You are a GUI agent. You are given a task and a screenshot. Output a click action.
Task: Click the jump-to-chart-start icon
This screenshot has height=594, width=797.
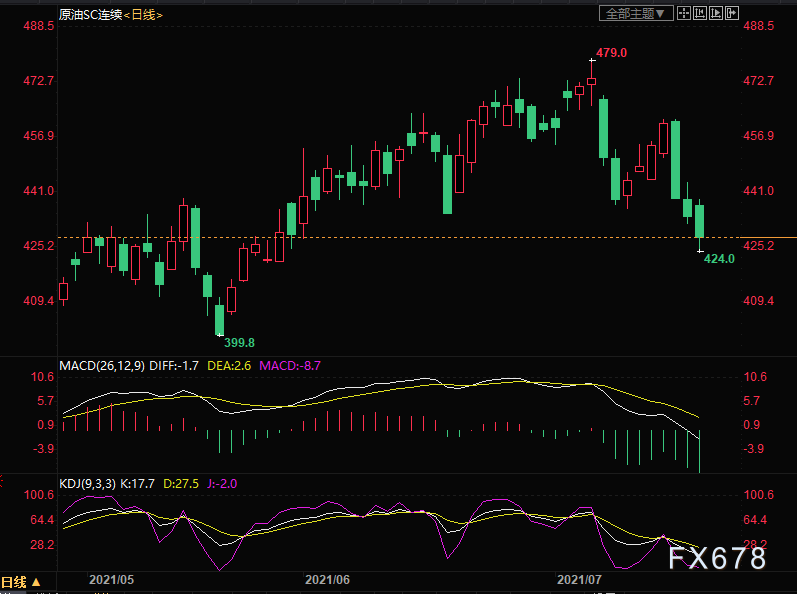click(700, 13)
